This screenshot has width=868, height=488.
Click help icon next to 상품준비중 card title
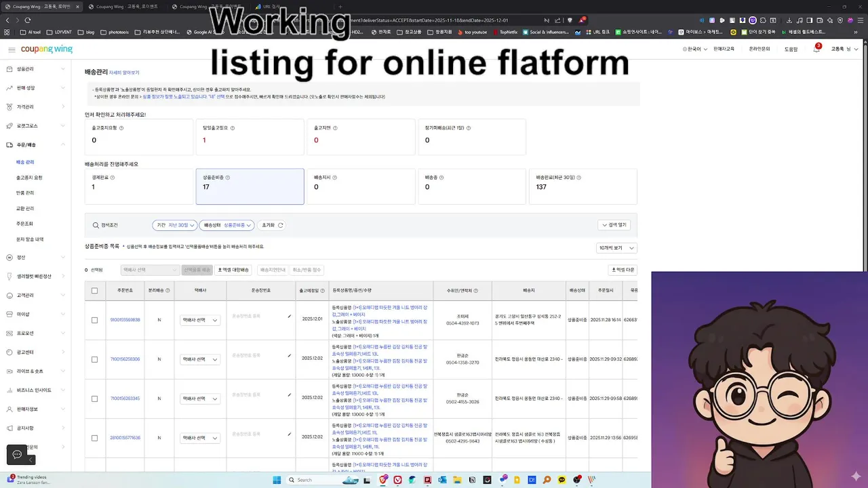click(x=228, y=178)
